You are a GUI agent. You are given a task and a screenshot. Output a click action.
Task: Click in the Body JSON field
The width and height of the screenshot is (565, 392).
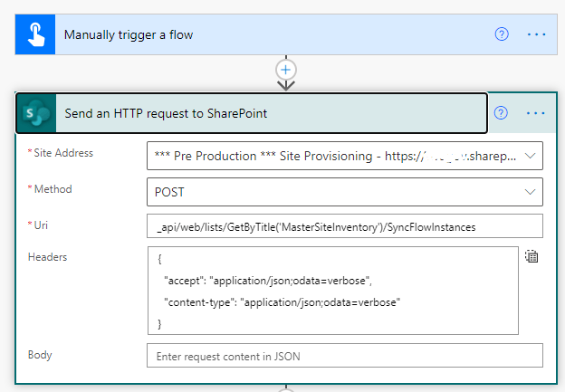(344, 356)
